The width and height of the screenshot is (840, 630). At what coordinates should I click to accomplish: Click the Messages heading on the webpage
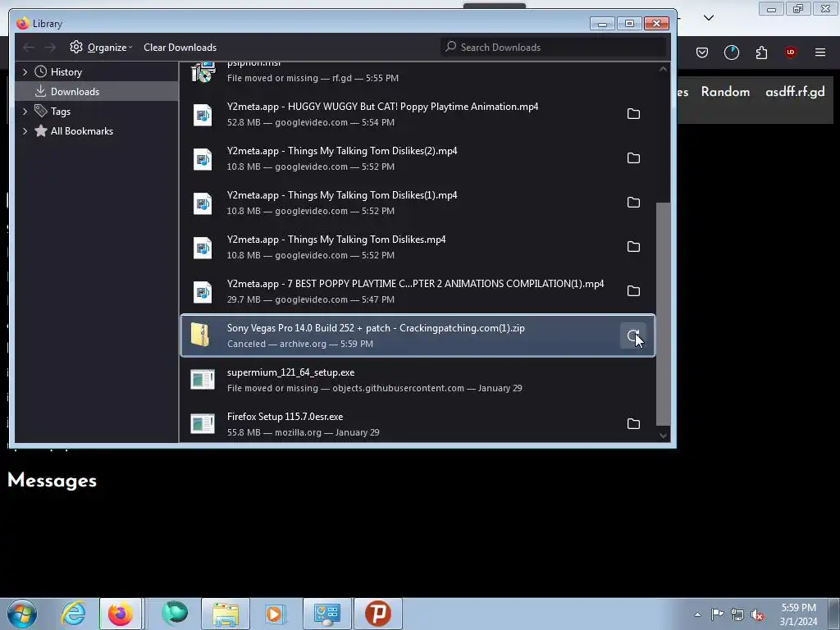pos(52,480)
